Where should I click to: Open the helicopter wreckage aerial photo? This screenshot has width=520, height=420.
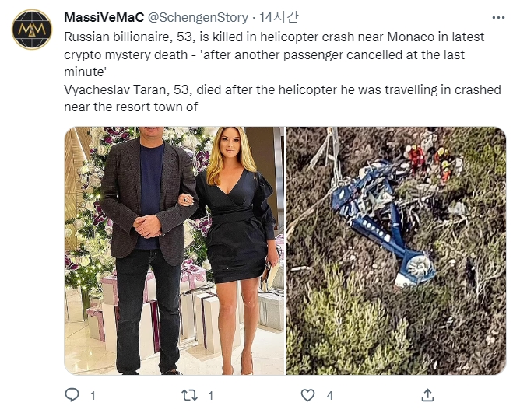(396, 250)
